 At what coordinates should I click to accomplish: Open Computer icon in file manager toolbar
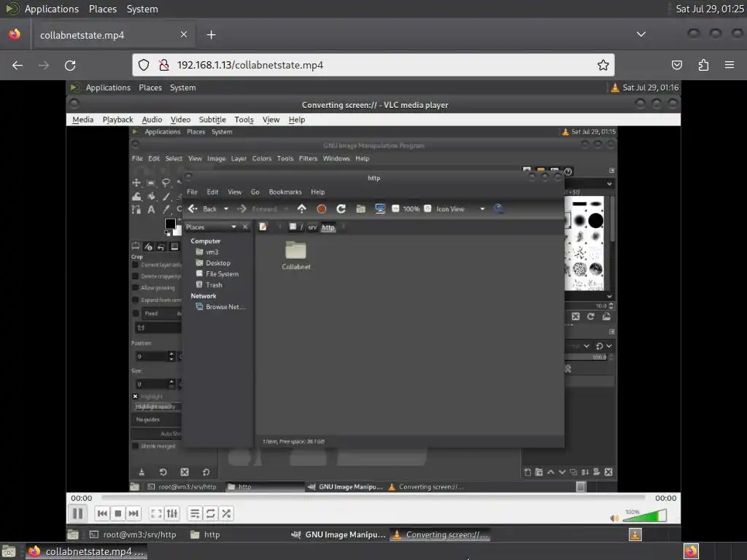pos(380,209)
